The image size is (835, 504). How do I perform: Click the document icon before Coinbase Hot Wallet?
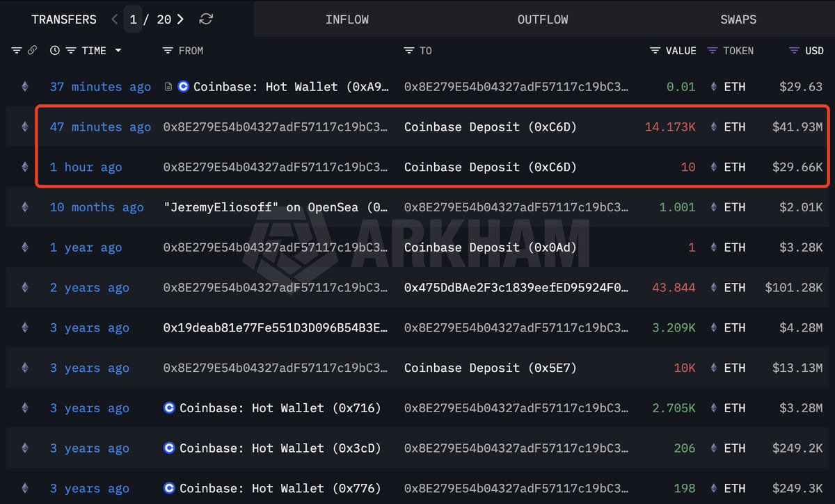(x=168, y=86)
